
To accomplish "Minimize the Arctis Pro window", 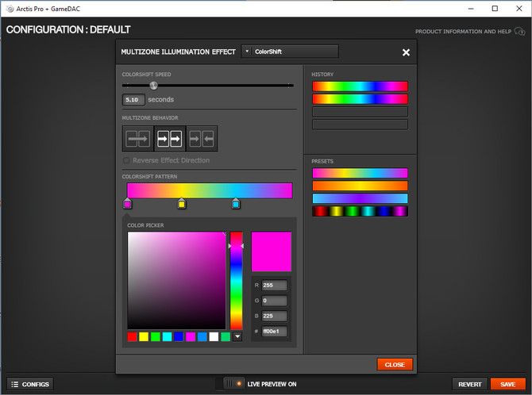I will 471,9.
